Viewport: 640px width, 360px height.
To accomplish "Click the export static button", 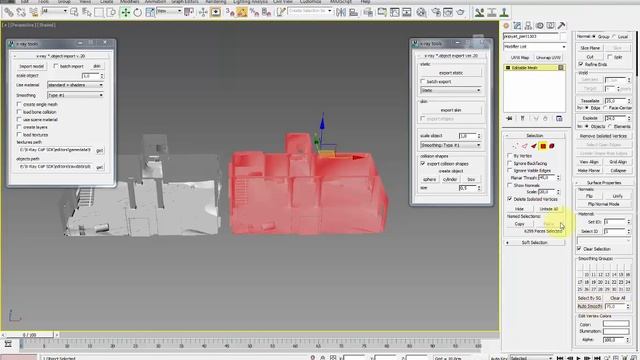I will click(451, 73).
